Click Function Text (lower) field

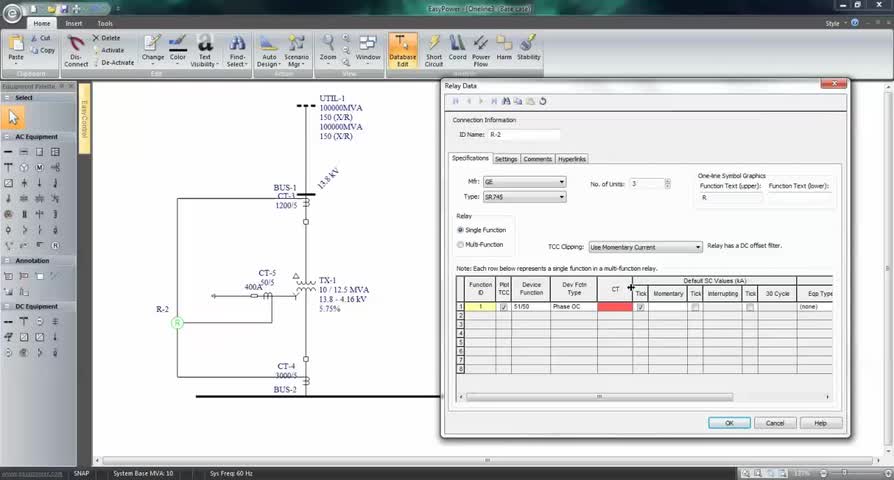(799, 197)
